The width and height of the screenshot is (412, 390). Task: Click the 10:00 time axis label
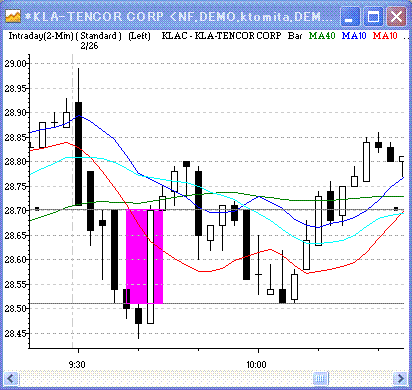tap(256, 364)
